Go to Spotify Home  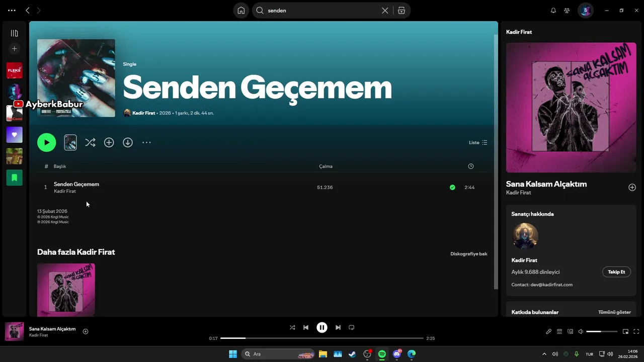click(241, 11)
